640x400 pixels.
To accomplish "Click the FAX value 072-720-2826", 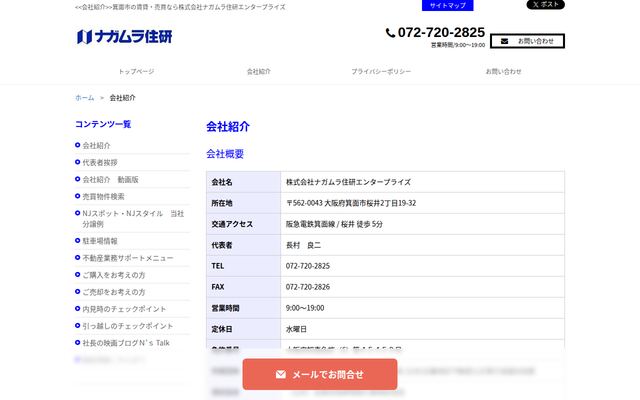I will tap(423, 287).
